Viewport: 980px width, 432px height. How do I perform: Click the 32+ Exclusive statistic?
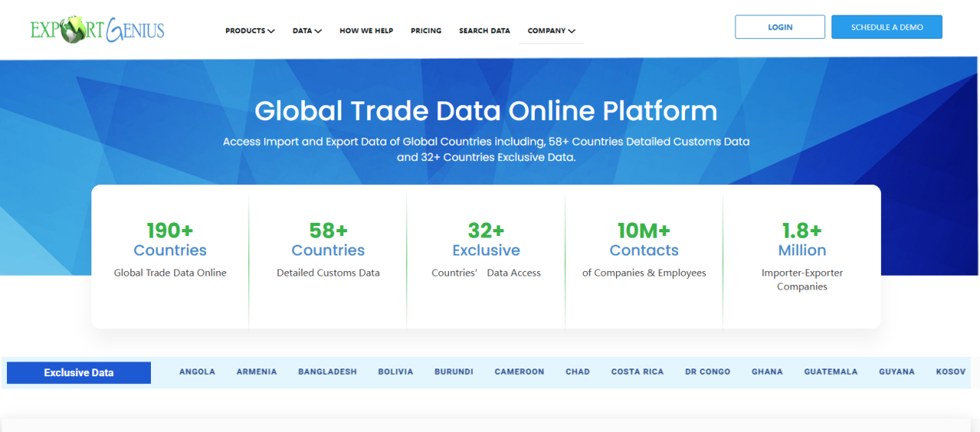(x=486, y=239)
